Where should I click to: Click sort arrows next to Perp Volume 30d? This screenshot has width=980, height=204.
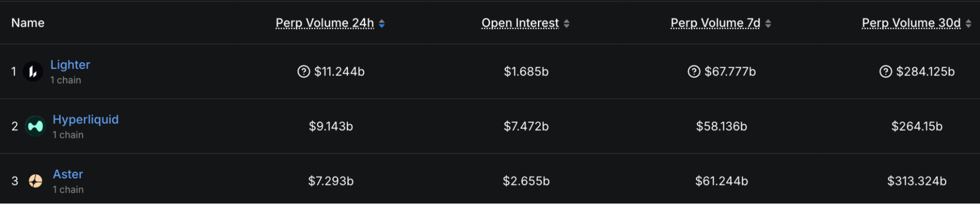pyautogui.click(x=968, y=24)
